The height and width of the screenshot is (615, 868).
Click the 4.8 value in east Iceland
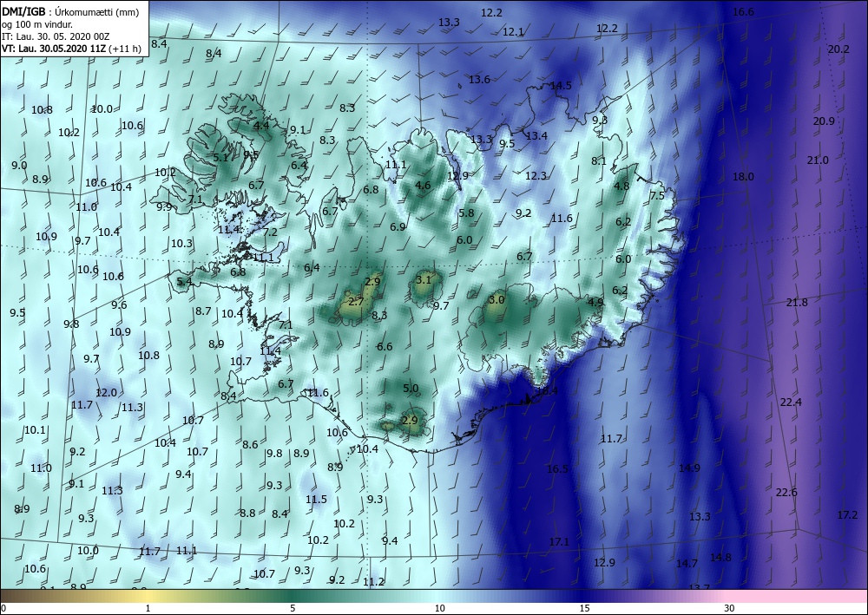click(x=621, y=186)
